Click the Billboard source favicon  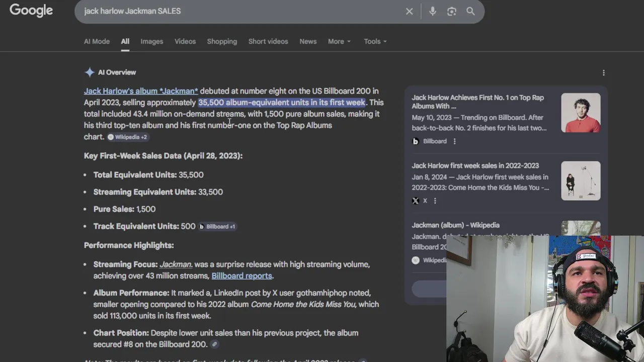(x=416, y=141)
